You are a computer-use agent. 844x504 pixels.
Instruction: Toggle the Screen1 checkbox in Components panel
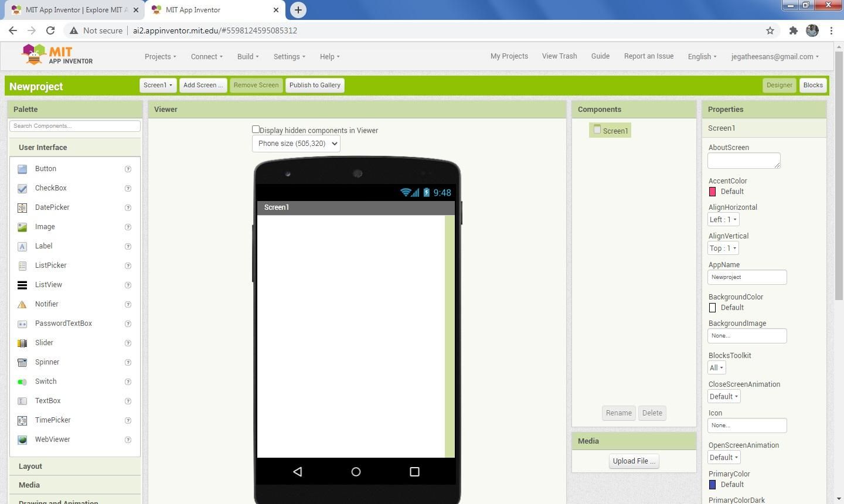point(597,130)
